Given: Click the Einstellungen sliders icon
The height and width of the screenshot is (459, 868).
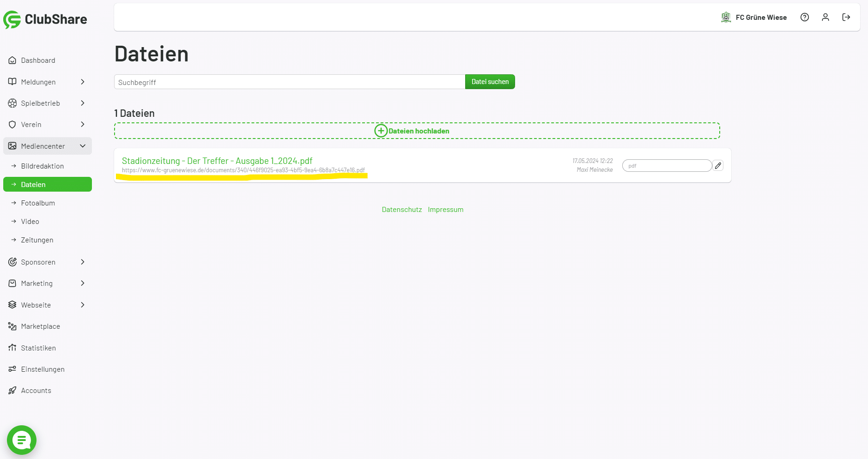Looking at the screenshot, I should tap(12, 369).
